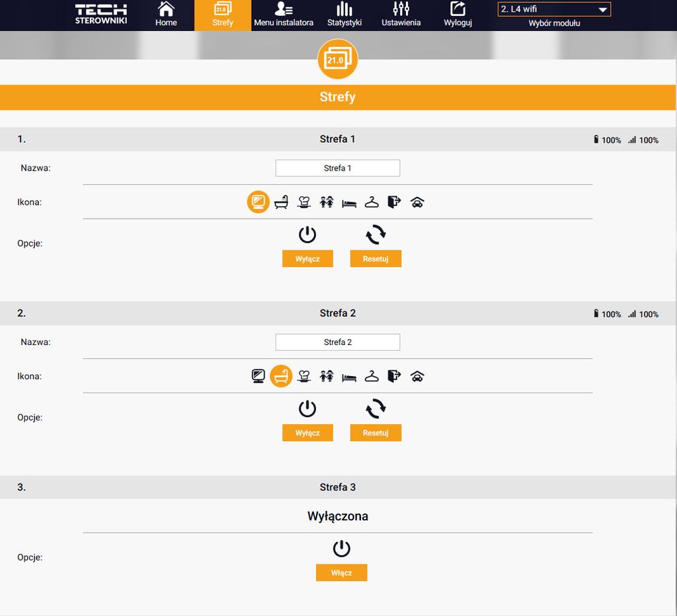Reset Strefa 2 with Resetuj button
The height and width of the screenshot is (616, 677).
pyautogui.click(x=376, y=432)
